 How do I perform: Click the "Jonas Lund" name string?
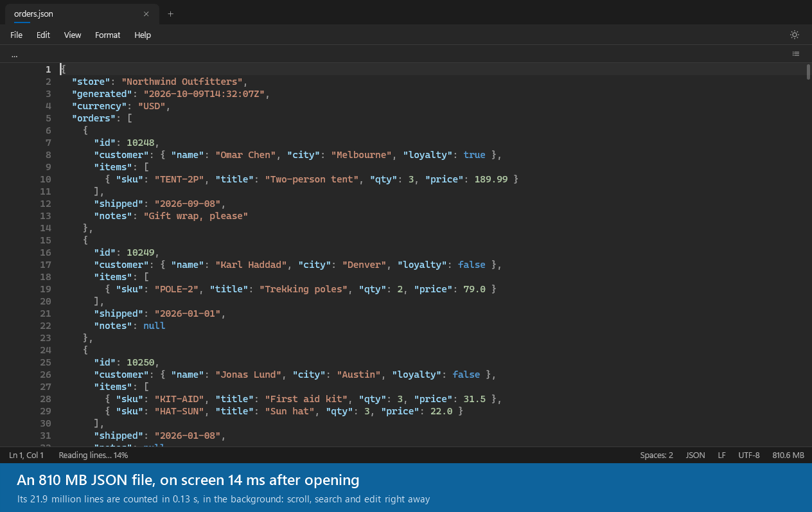click(x=249, y=375)
